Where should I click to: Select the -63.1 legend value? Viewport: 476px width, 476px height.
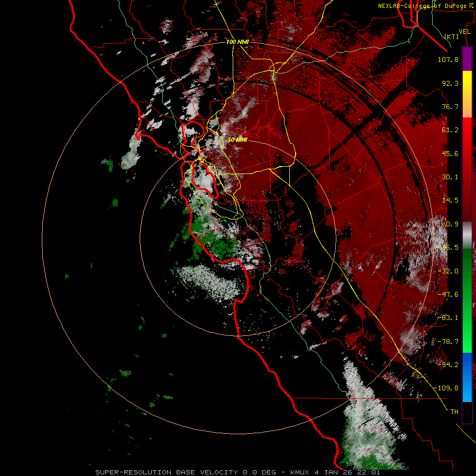[448, 318]
